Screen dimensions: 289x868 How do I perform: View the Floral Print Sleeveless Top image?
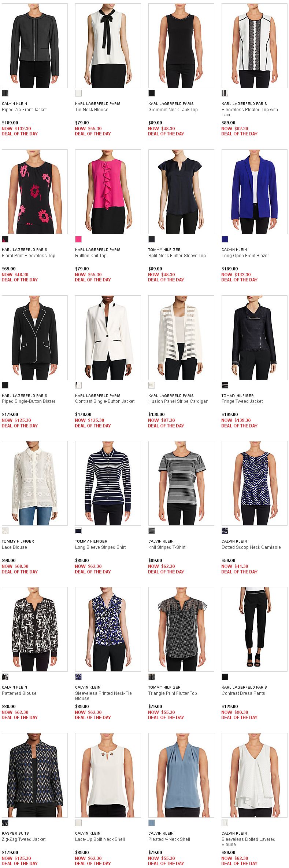[35, 192]
